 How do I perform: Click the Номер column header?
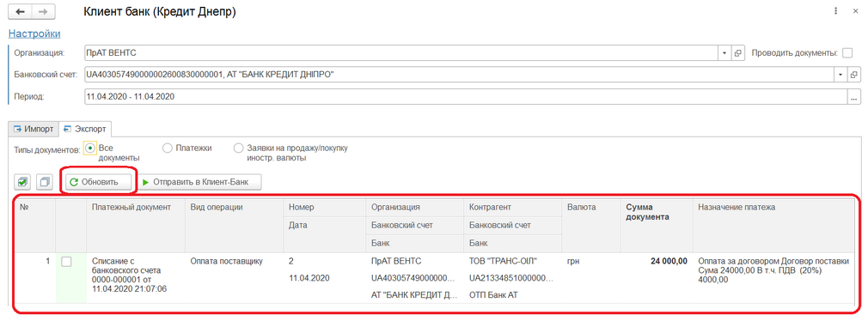coord(325,208)
